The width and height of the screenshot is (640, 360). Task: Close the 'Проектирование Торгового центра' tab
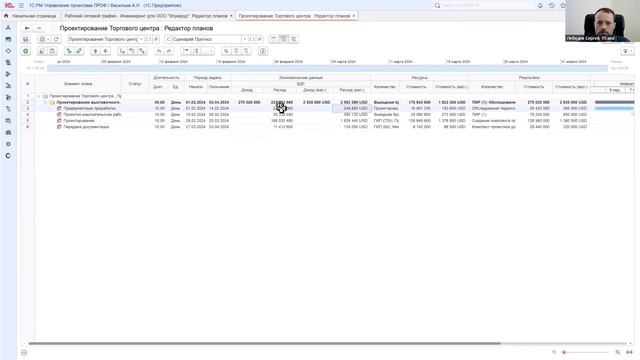pos(353,16)
